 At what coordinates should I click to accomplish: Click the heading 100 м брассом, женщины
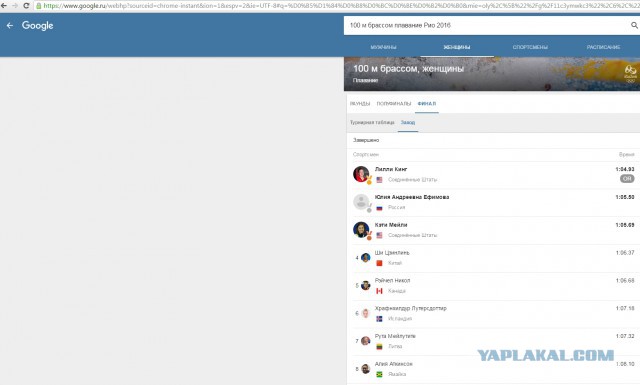click(x=408, y=69)
